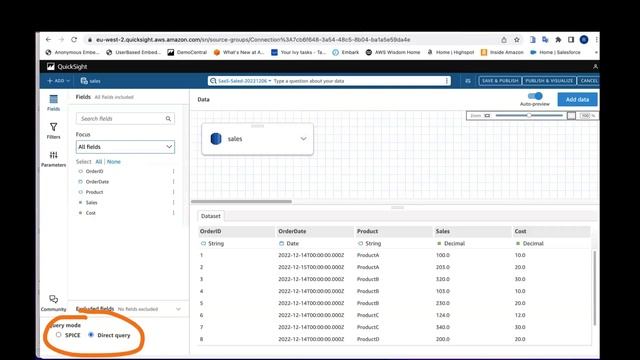Change the OrderID String data type
This screenshot has width=640, height=360.
(x=212, y=243)
